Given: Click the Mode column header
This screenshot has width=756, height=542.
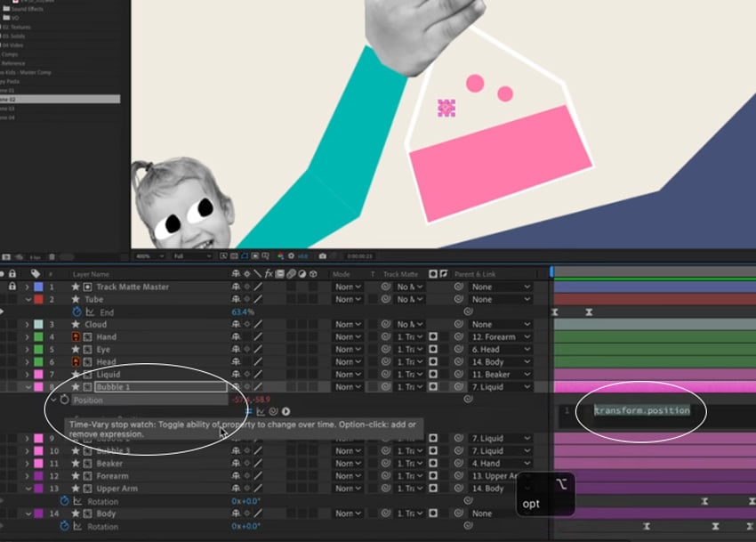Looking at the screenshot, I should [x=341, y=274].
